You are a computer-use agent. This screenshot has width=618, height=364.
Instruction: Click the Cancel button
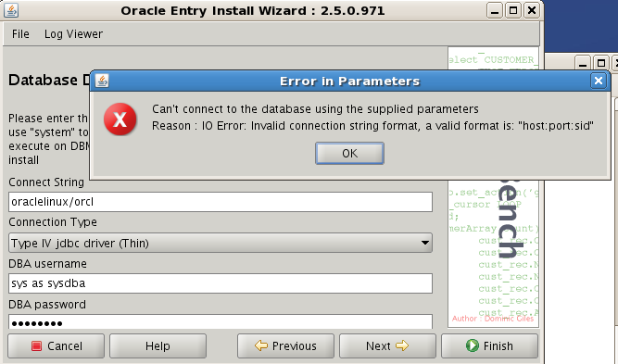tap(56, 345)
